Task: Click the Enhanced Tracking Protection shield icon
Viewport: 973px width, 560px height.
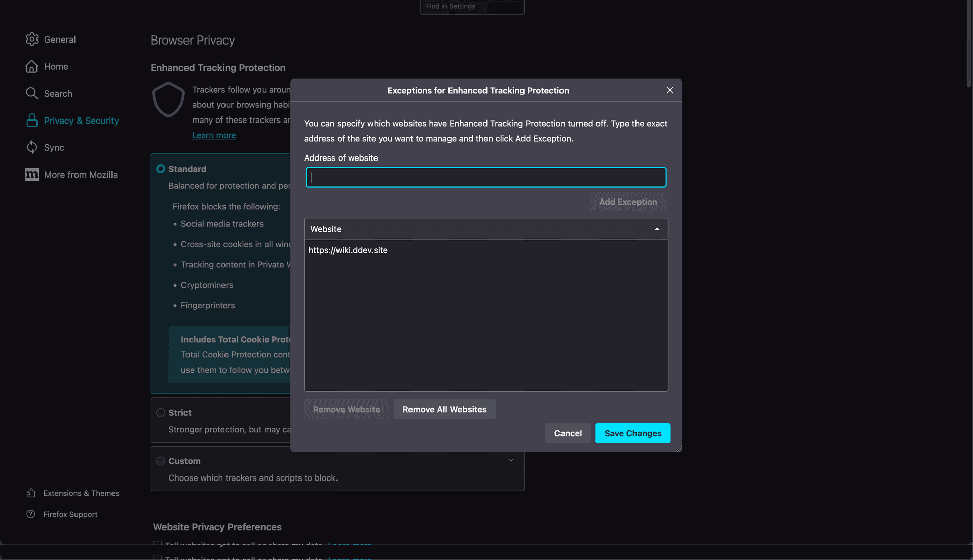Action: (168, 100)
